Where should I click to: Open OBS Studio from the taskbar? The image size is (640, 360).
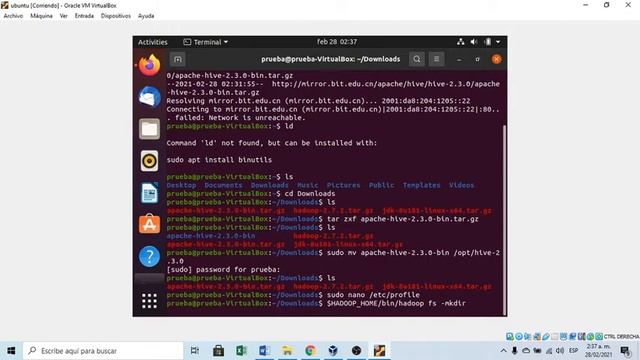(356, 351)
